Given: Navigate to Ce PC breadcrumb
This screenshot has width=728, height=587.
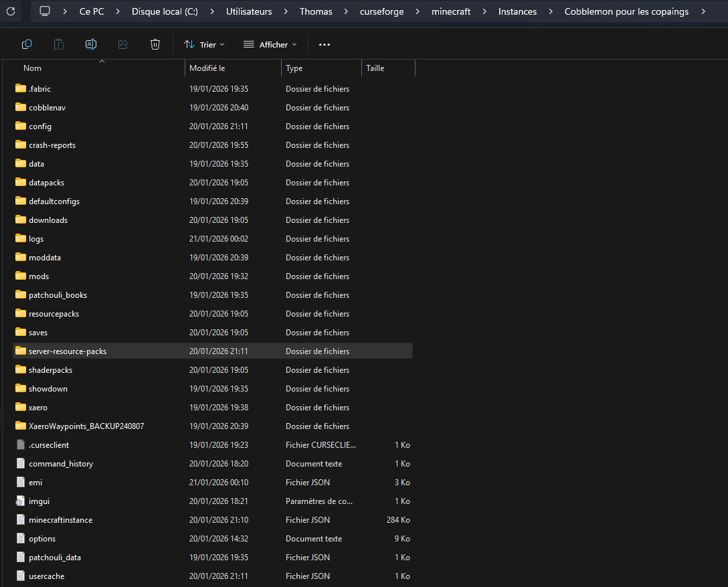Looking at the screenshot, I should [92, 11].
